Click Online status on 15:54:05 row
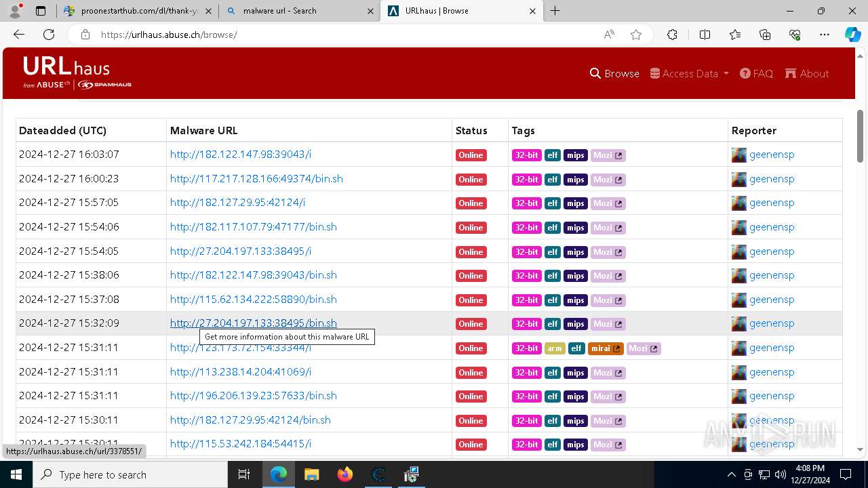The height and width of the screenshot is (488, 868). pyautogui.click(x=471, y=252)
